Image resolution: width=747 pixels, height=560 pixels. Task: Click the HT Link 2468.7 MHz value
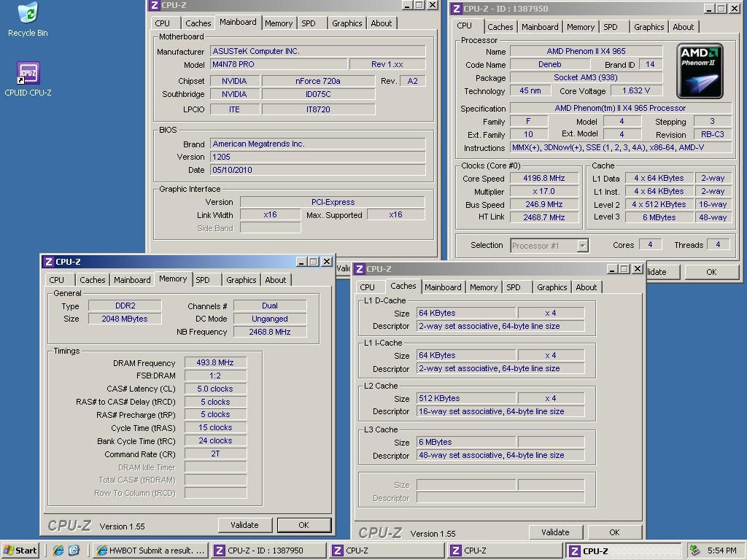click(544, 217)
